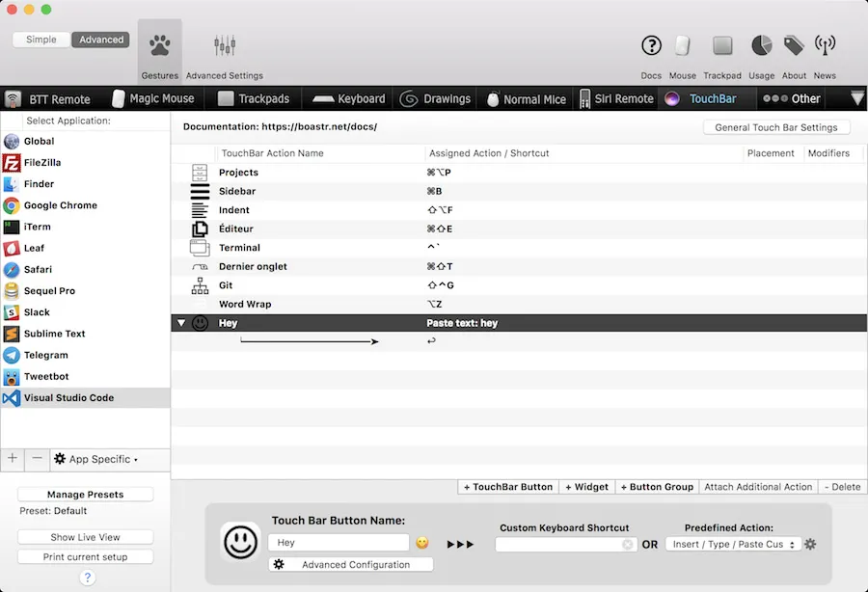Open the News antenna icon
Viewport: 868px width, 592px height.
825,45
